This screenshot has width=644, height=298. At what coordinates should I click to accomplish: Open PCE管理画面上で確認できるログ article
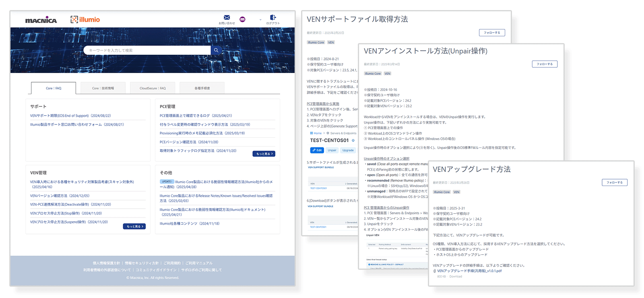(x=196, y=116)
